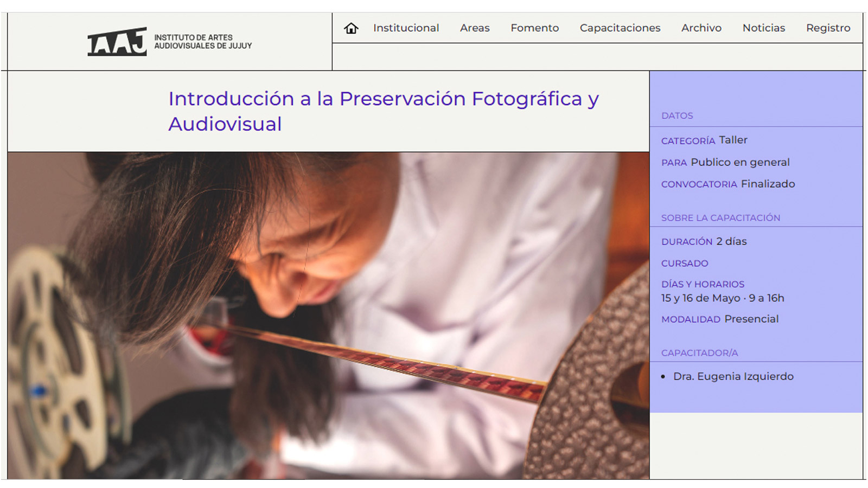The width and height of the screenshot is (868, 488).
Task: Click the Publico en general text
Action: point(740,162)
